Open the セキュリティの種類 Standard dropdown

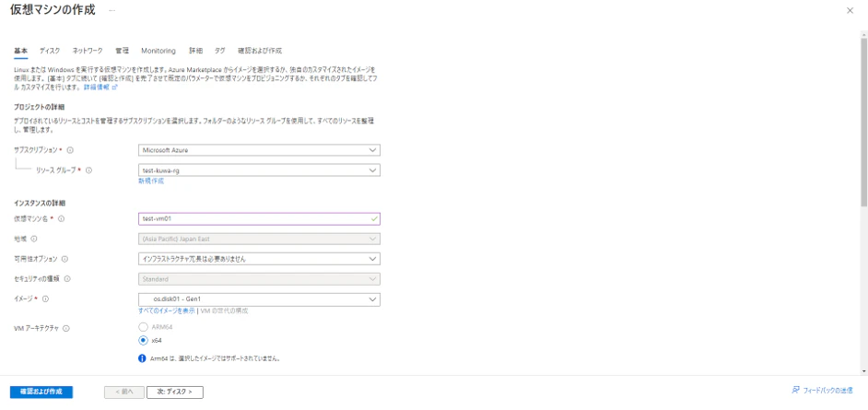coord(259,279)
